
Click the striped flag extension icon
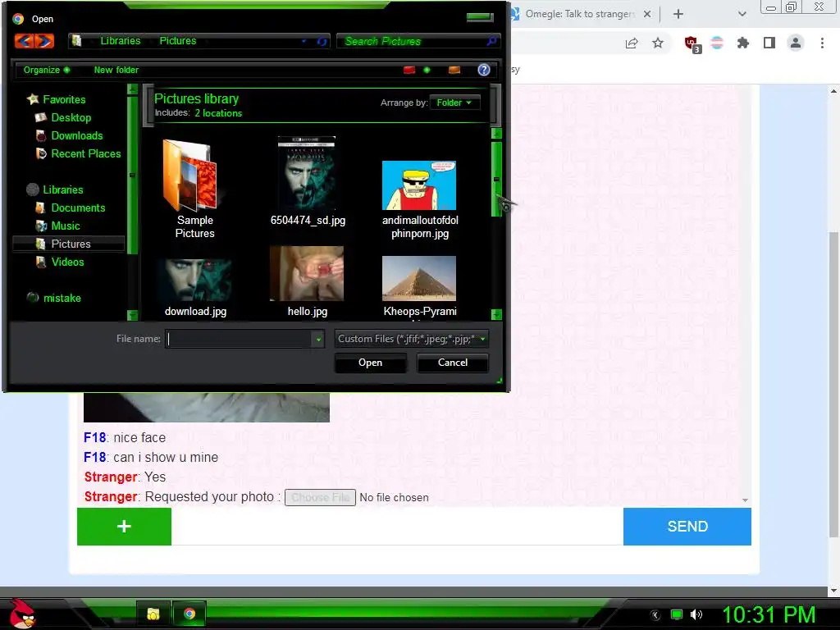pyautogui.click(x=717, y=43)
